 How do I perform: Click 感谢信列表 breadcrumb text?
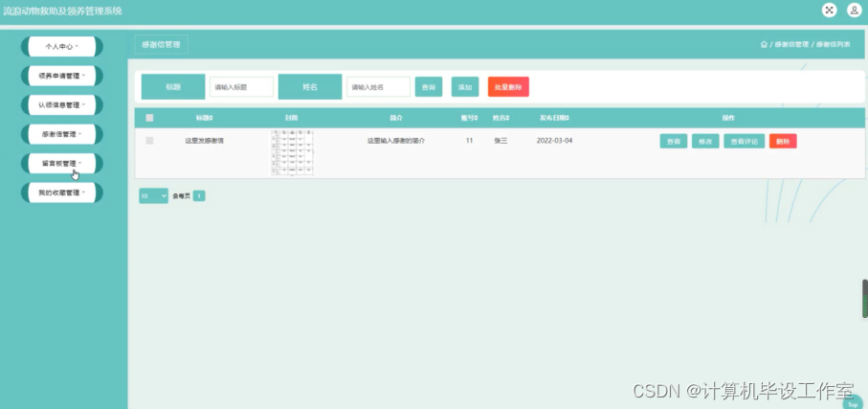[x=834, y=44]
